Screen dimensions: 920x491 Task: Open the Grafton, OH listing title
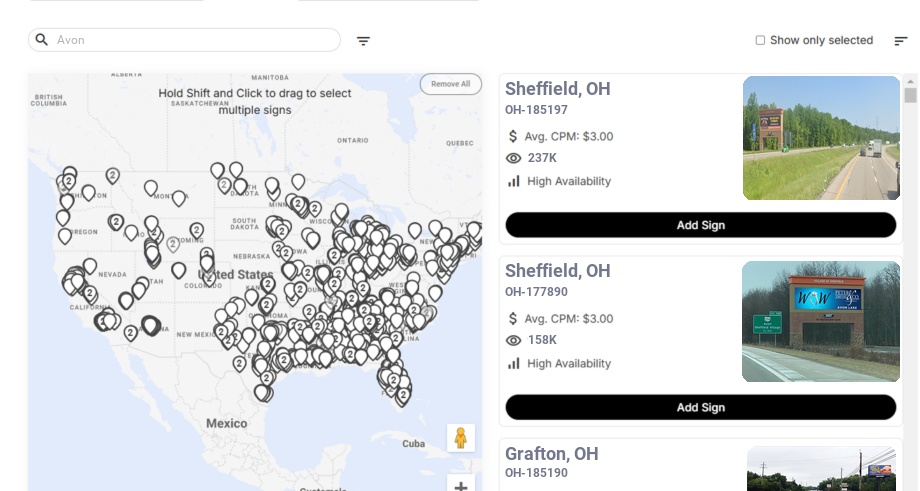click(551, 454)
